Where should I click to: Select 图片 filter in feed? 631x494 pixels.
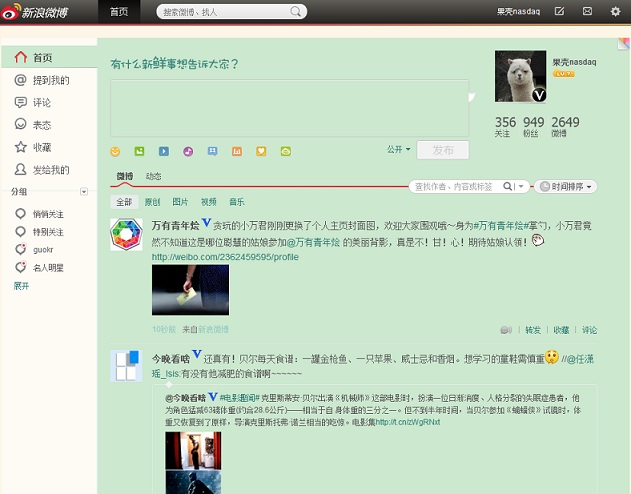180,202
